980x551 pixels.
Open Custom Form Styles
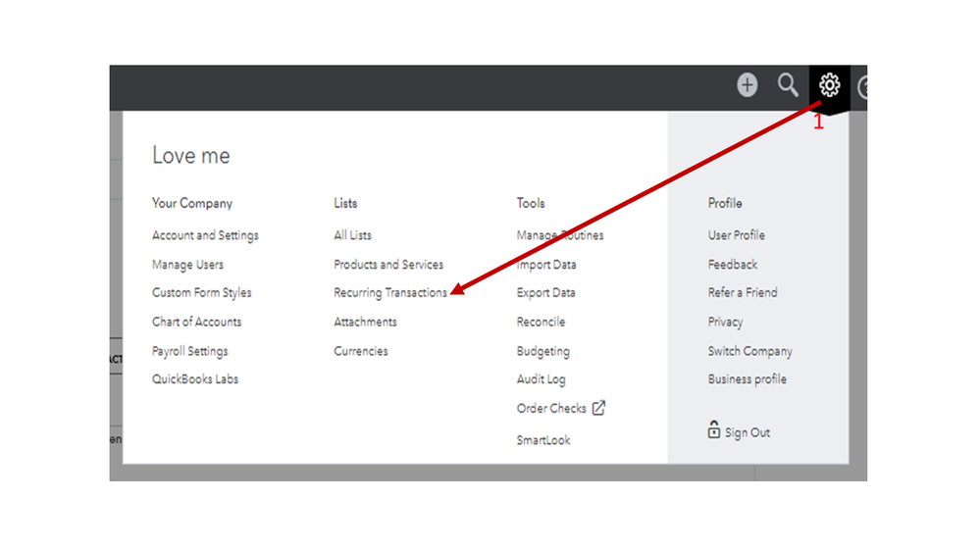[201, 293]
